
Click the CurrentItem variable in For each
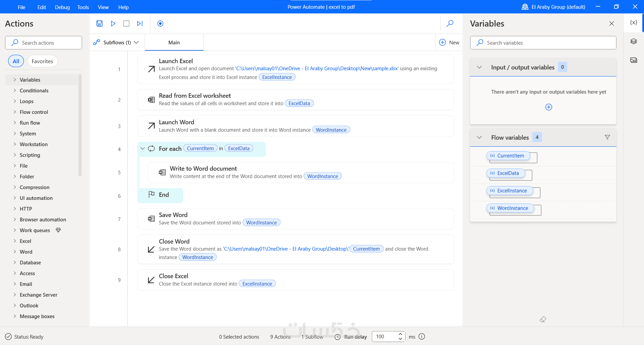(200, 148)
